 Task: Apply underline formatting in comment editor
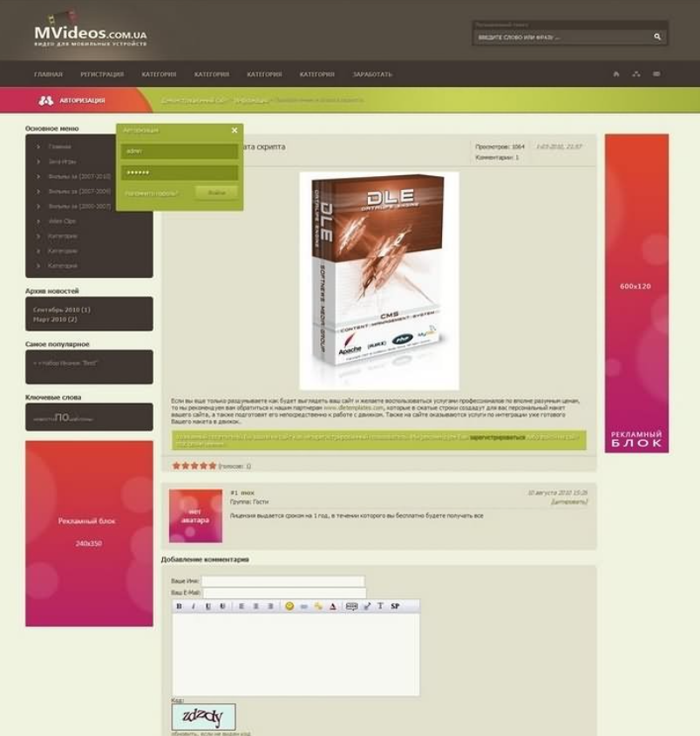click(207, 606)
